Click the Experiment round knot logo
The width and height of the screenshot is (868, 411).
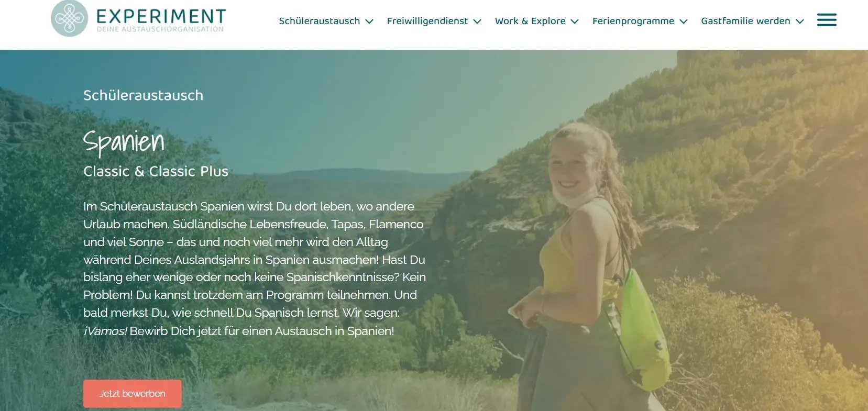[69, 18]
